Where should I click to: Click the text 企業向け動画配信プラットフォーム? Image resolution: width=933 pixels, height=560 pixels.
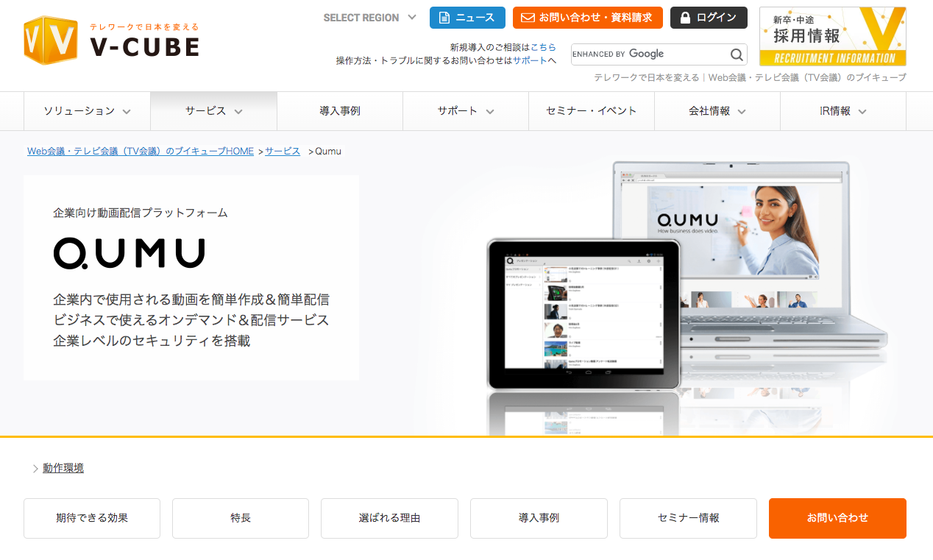[141, 213]
